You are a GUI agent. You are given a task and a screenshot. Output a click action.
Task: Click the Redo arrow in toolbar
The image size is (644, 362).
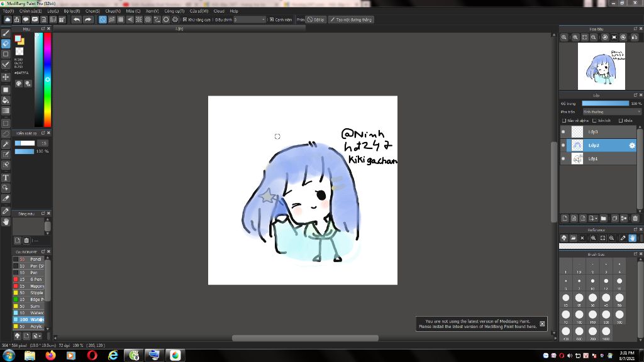[x=88, y=19]
